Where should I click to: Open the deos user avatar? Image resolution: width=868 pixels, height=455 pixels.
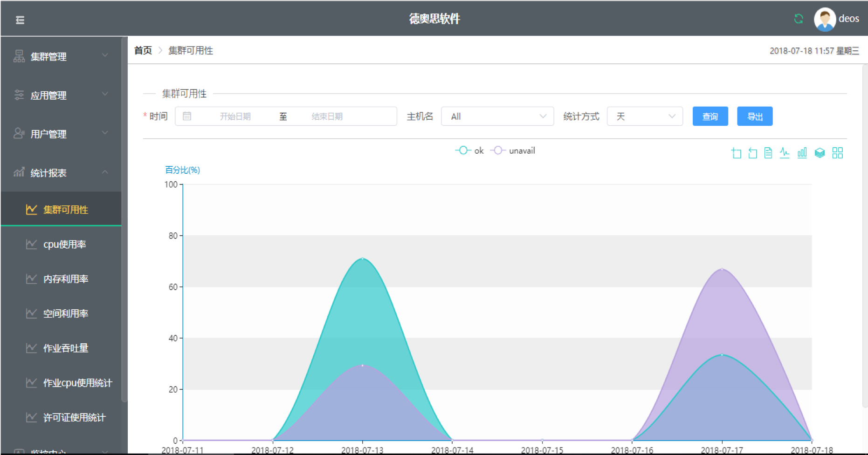point(825,19)
